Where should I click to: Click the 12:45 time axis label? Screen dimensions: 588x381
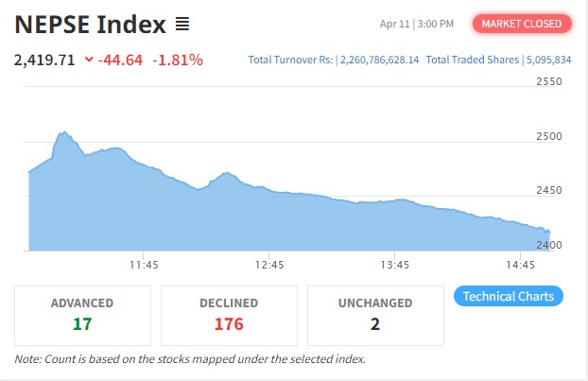click(x=269, y=265)
